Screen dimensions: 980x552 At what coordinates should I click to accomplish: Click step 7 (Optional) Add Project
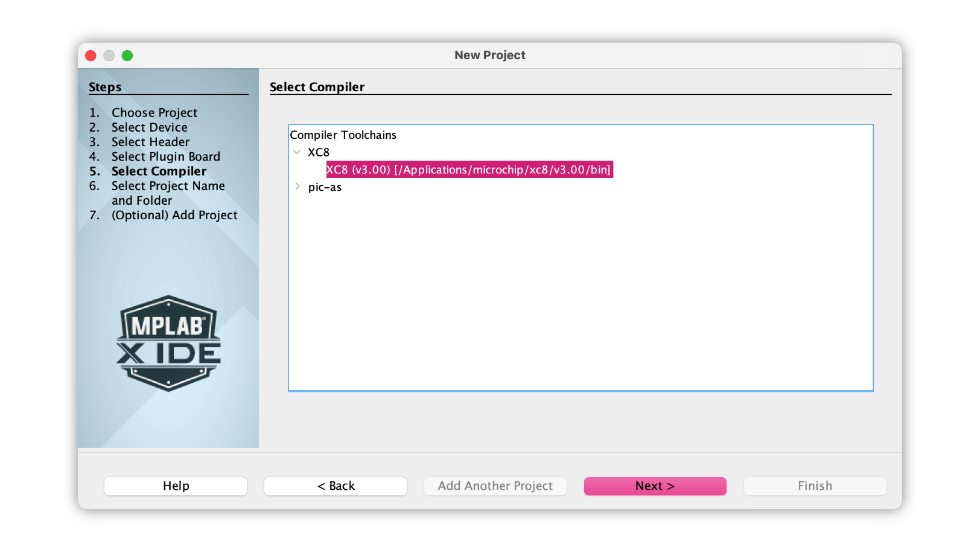tap(174, 215)
